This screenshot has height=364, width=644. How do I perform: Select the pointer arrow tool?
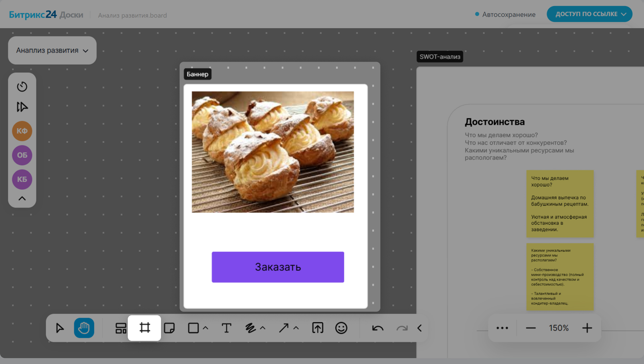[60, 328]
